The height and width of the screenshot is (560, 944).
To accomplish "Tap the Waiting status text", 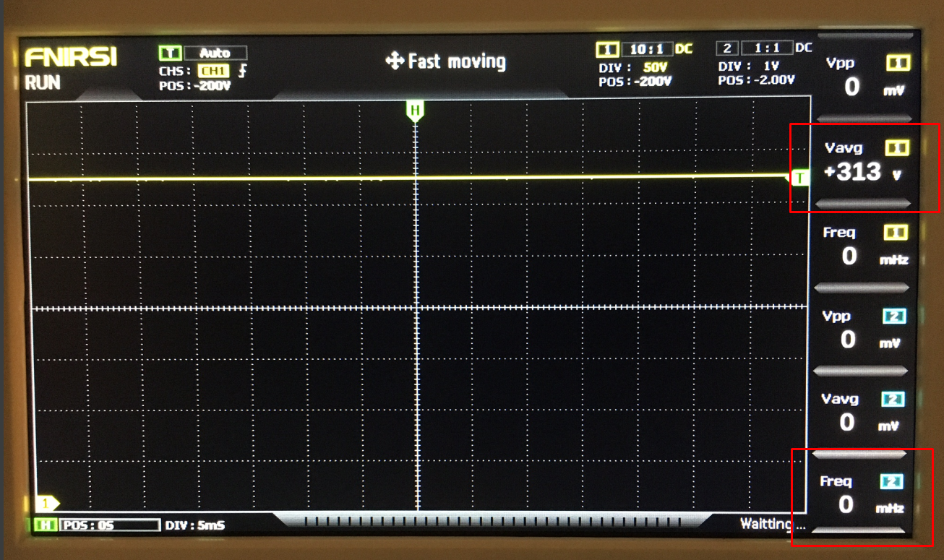I will pos(773,523).
